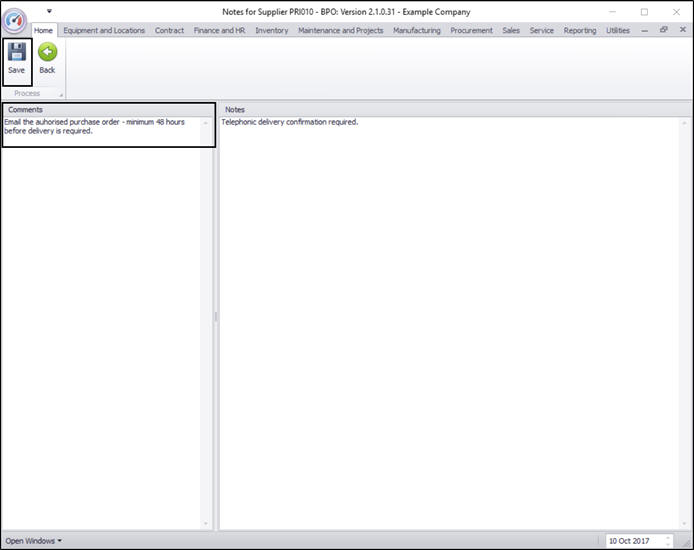Viewport: 694px width, 550px height.
Task: Click into the Comments text box
Action: [x=102, y=131]
